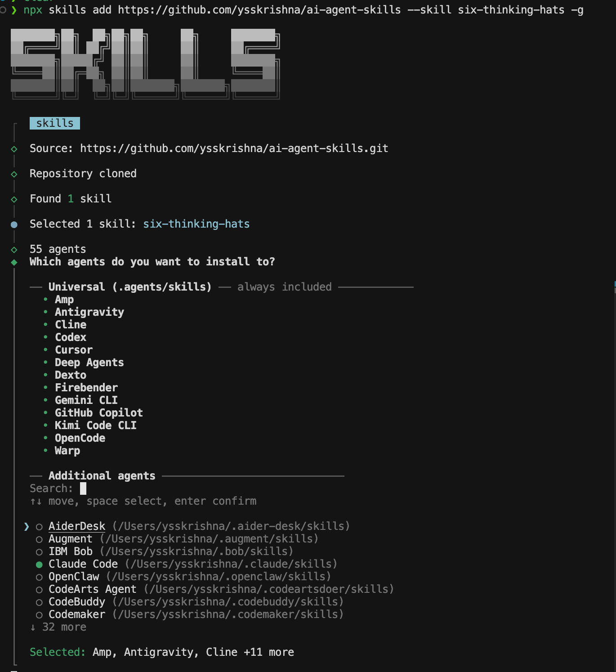Click 'Which agents do you want to install to?'
616x672 pixels.
(152, 262)
